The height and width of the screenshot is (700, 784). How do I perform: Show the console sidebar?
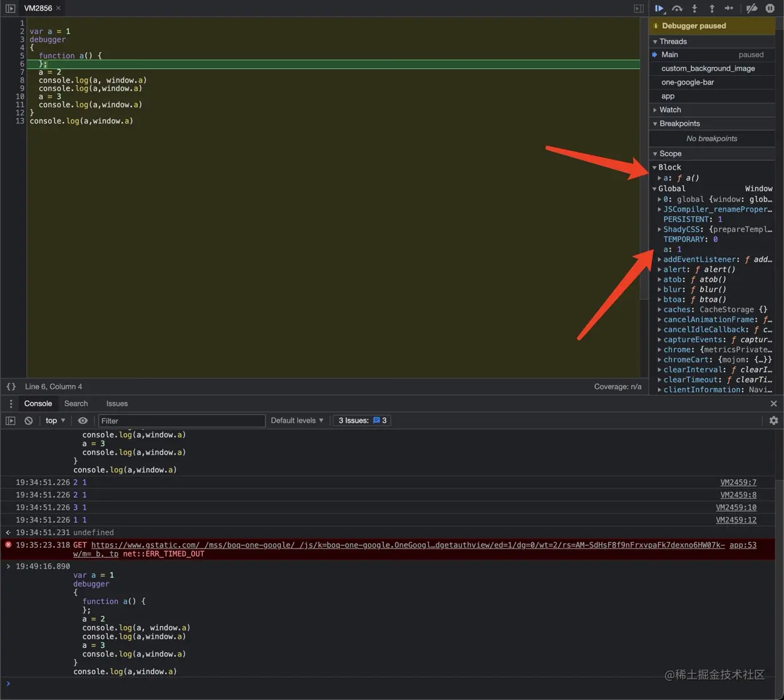tap(11, 421)
